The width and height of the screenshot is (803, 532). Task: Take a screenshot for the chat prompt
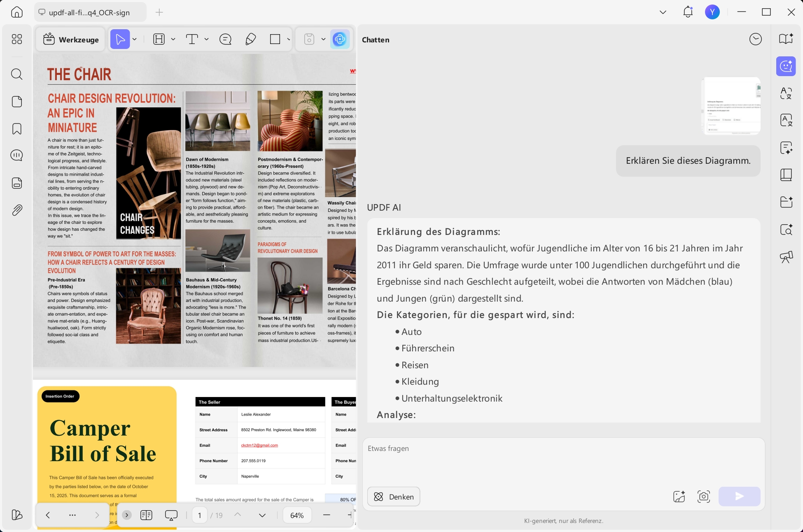(704, 497)
